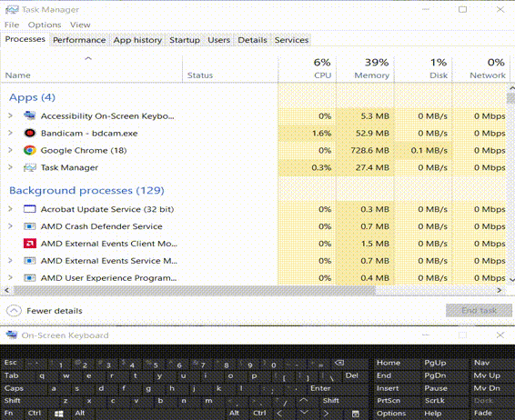Viewport: 515px width, 420px height.
Task: Switch to the App history tab
Action: click(x=137, y=40)
